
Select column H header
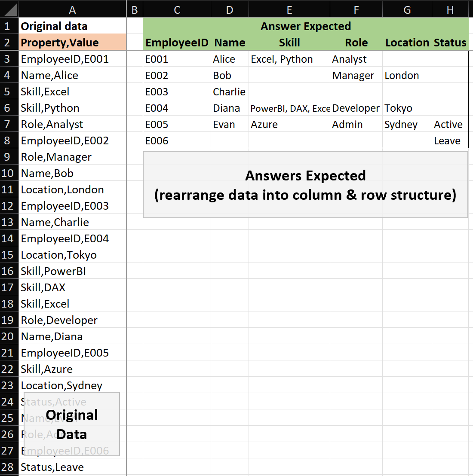click(450, 9)
